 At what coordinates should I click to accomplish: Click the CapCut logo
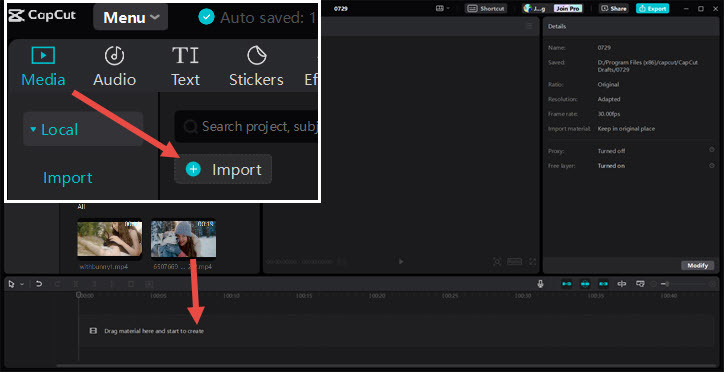42,15
